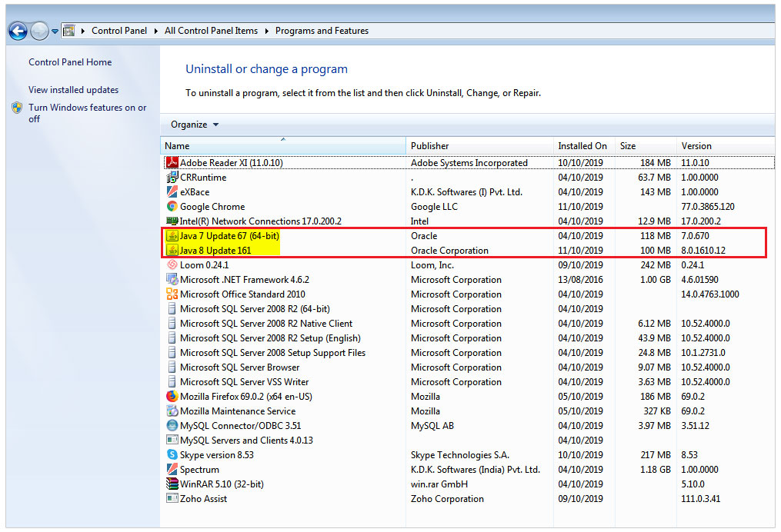Select MySQL Servers and Clients icon

coord(172,441)
